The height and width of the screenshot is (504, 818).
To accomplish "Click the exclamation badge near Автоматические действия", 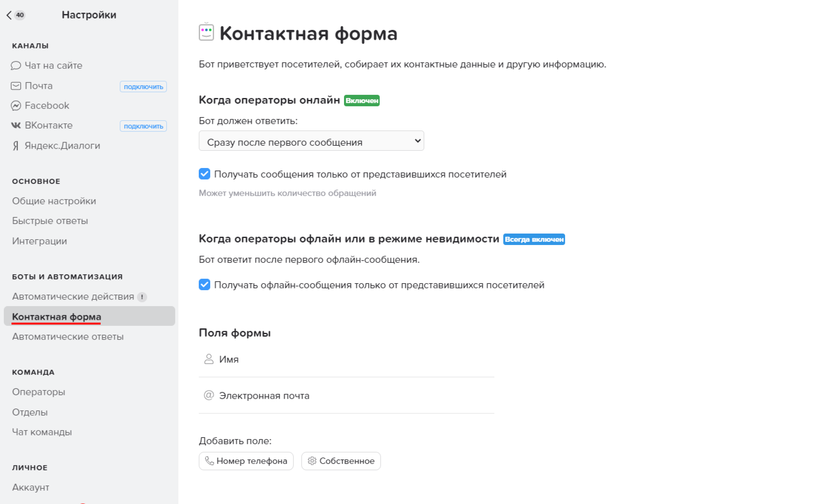I will [x=142, y=297].
